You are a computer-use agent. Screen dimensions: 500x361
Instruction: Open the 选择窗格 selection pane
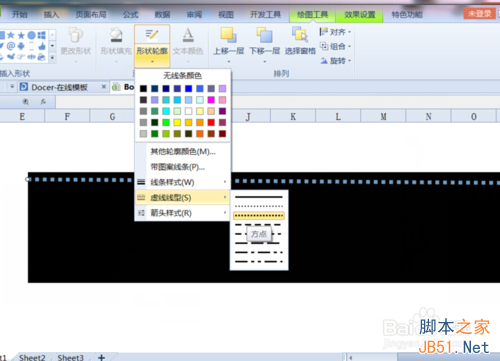point(300,40)
